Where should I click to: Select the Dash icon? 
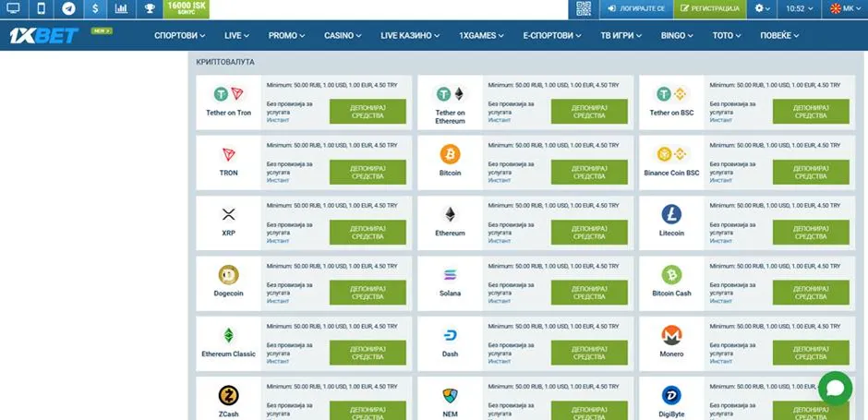pos(450,335)
